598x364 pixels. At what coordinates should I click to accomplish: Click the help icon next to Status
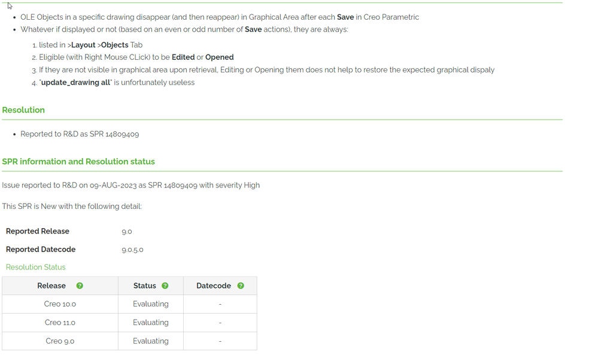pyautogui.click(x=165, y=286)
